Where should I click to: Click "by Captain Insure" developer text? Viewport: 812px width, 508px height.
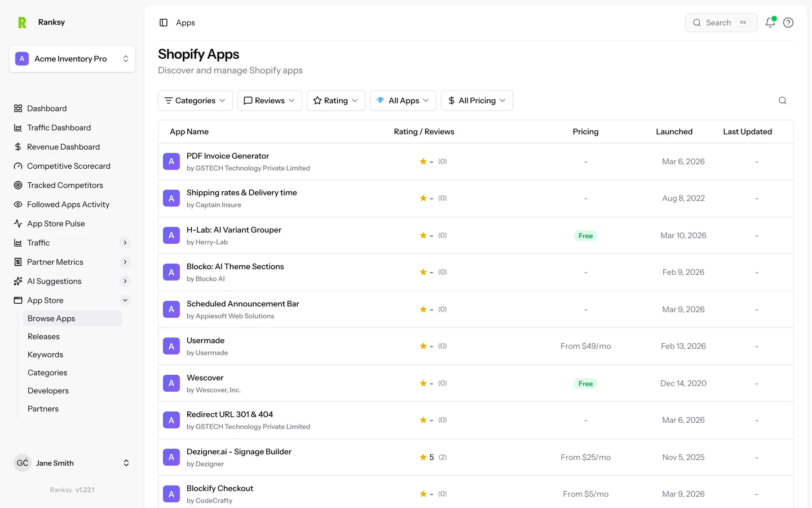[214, 205]
